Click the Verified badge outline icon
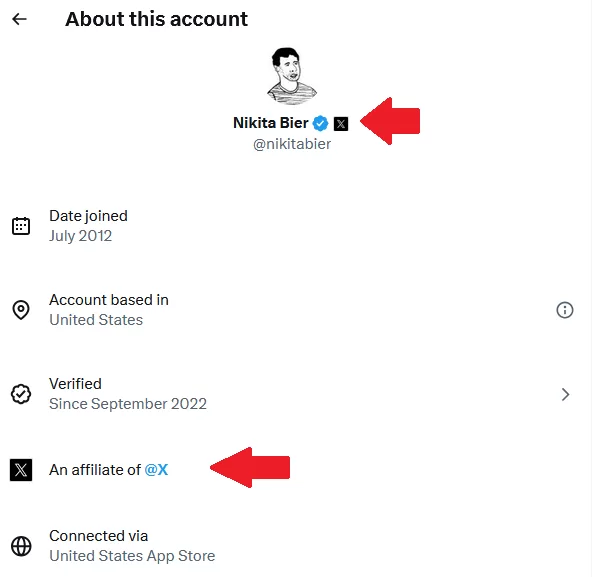The height and width of the screenshot is (577, 593). 21,394
